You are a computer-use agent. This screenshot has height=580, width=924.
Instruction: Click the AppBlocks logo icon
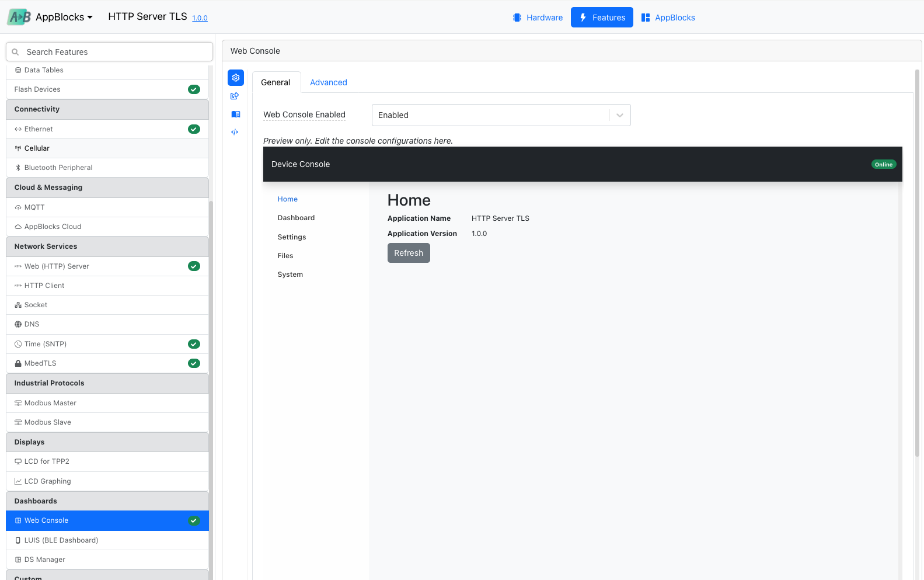[19, 17]
